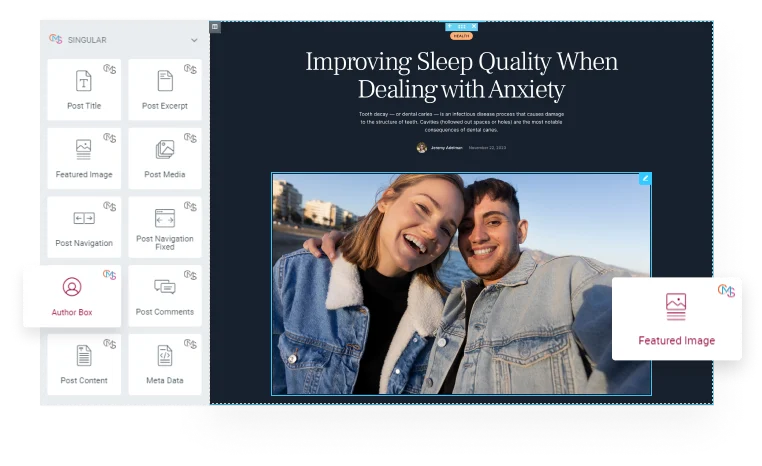762x466 pixels.
Task: Choose the Featured Image widget in the sidebar
Action: coord(84,158)
